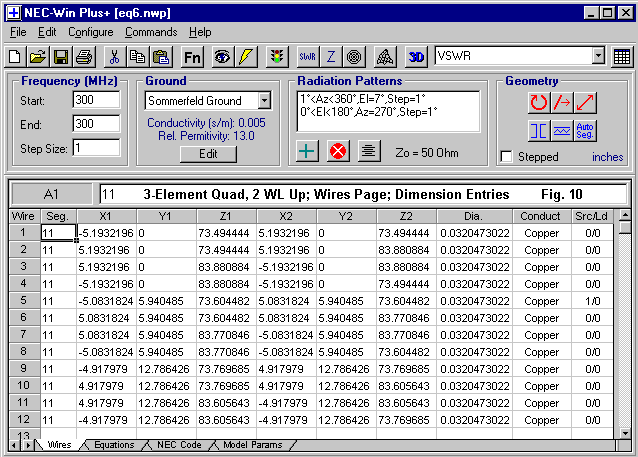Open the Commands menu
The image size is (638, 457).
(x=151, y=32)
